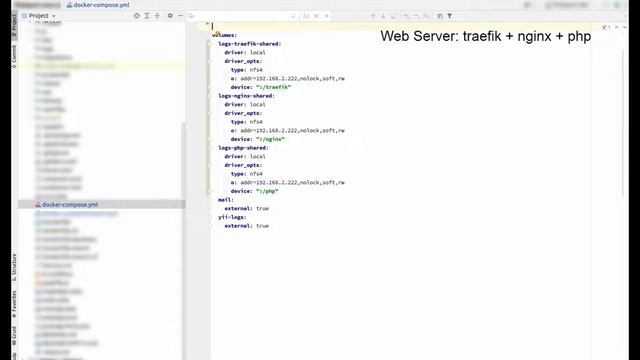
Task: Open the Favorites tool window tab
Action: (14, 304)
